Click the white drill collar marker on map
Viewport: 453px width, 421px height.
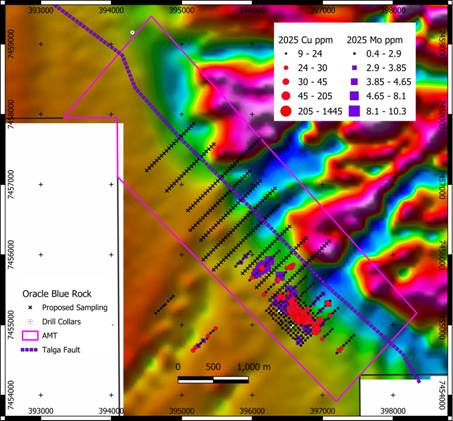tap(132, 32)
